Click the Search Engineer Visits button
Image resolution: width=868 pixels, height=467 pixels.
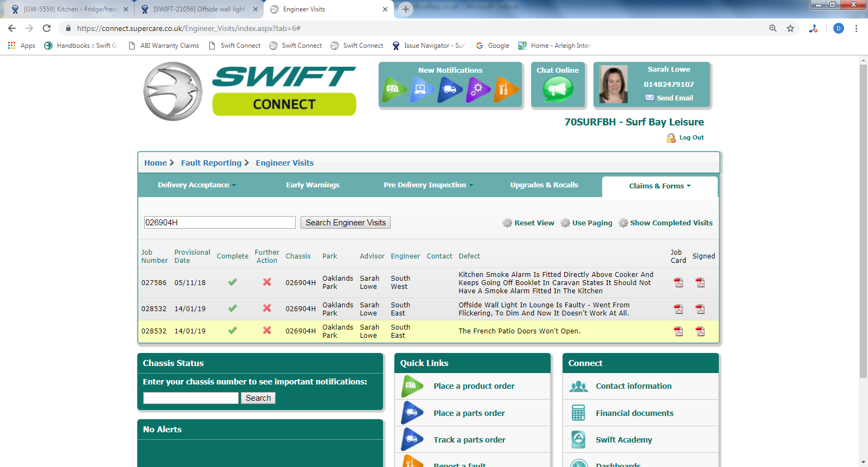(346, 223)
